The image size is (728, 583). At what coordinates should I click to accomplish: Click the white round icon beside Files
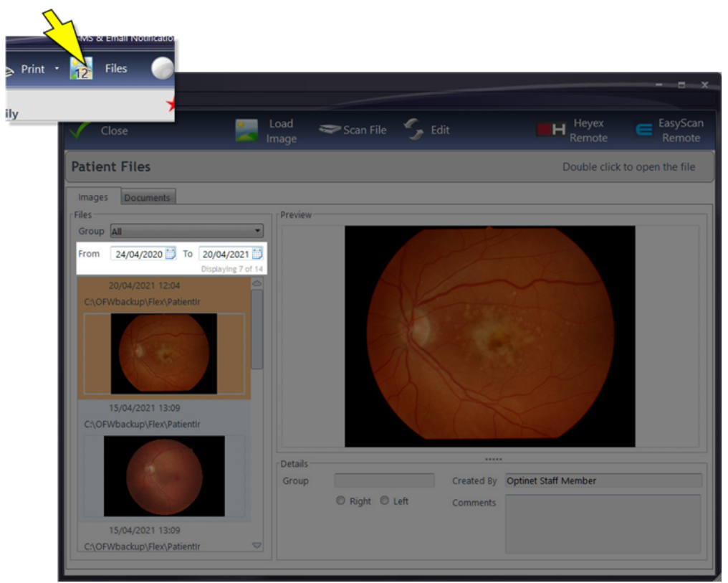point(162,68)
